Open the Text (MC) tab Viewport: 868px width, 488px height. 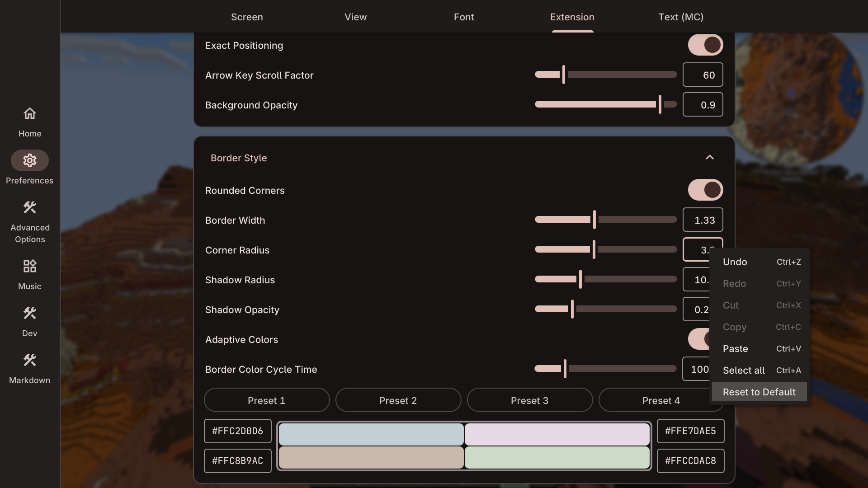click(x=681, y=17)
